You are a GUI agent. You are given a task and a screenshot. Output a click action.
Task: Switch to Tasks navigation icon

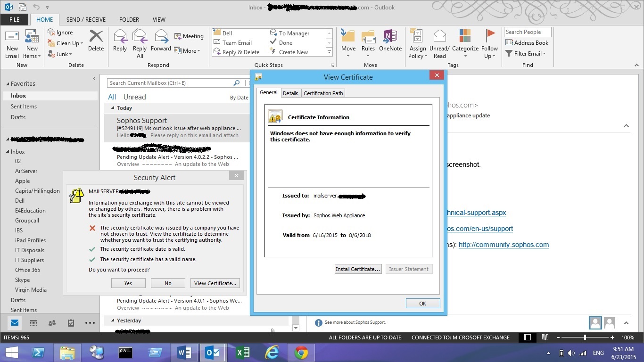click(x=71, y=323)
